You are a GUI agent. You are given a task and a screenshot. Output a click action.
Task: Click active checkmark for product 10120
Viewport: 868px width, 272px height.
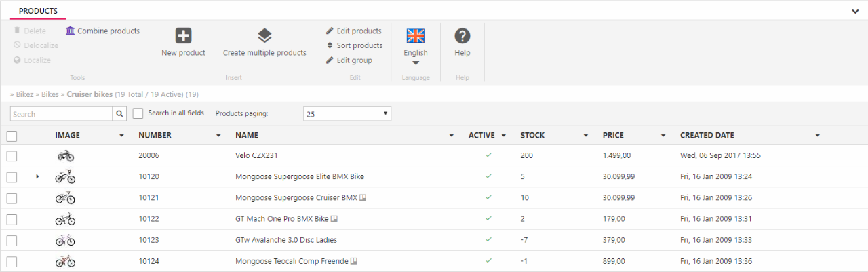click(488, 176)
